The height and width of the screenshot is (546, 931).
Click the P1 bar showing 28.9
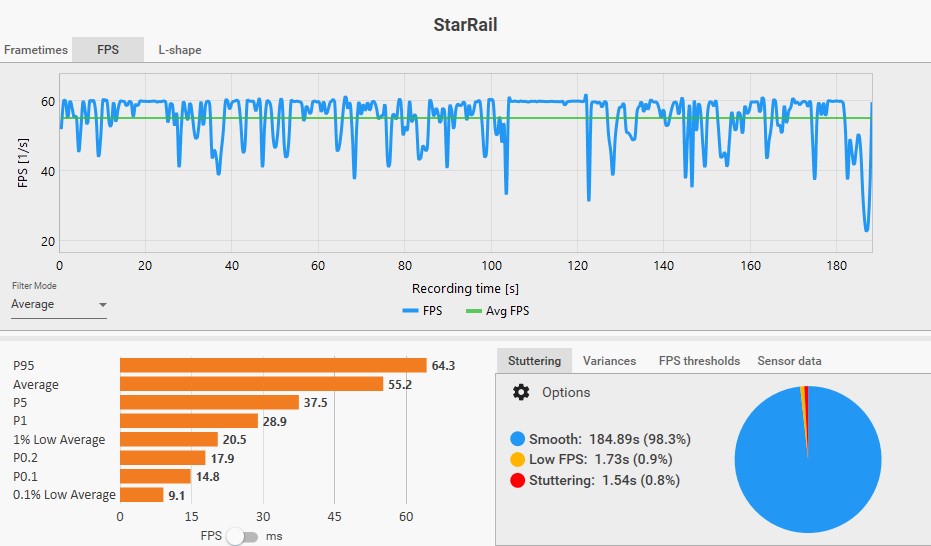189,421
